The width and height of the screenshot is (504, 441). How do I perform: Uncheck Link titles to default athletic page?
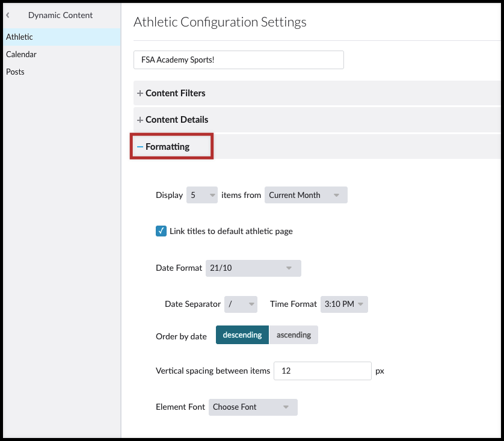pyautogui.click(x=161, y=231)
